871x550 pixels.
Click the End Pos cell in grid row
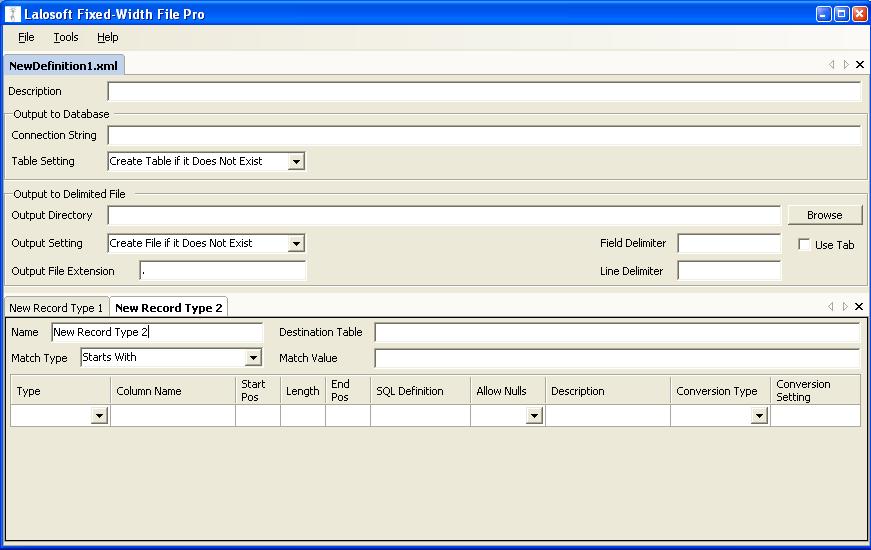tap(348, 416)
